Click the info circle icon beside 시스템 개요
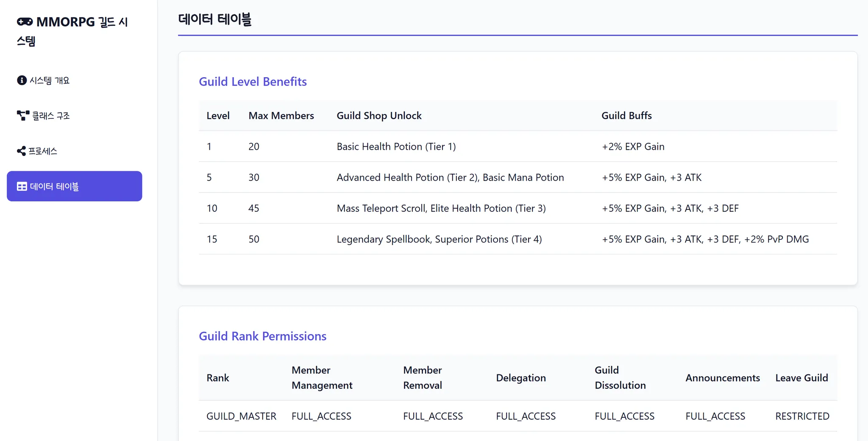 pyautogui.click(x=22, y=80)
